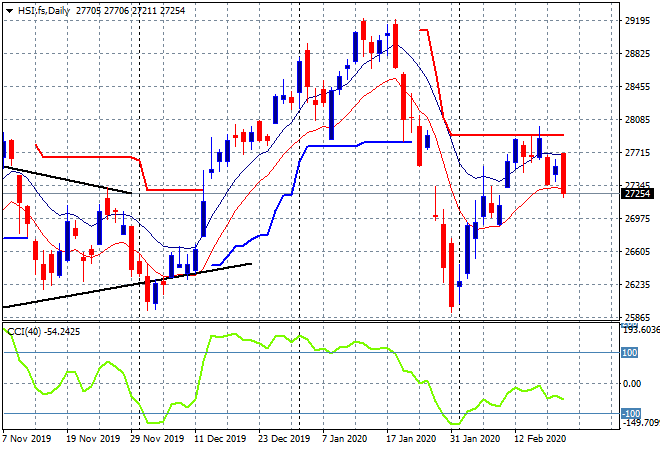Image resolution: width=660 pixels, height=450 pixels.
Task: Click the 31 Jan 2020 date label
Action: point(475,439)
